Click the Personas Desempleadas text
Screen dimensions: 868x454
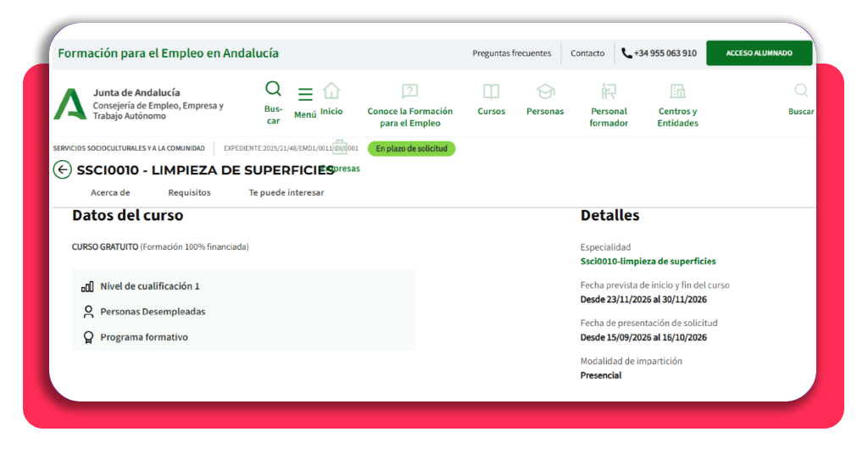(x=153, y=312)
